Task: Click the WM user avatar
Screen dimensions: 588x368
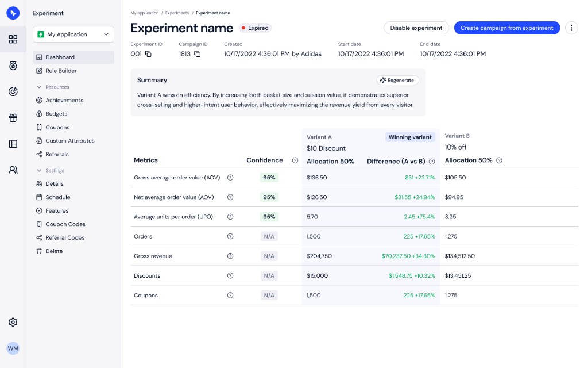Action: [x=13, y=348]
